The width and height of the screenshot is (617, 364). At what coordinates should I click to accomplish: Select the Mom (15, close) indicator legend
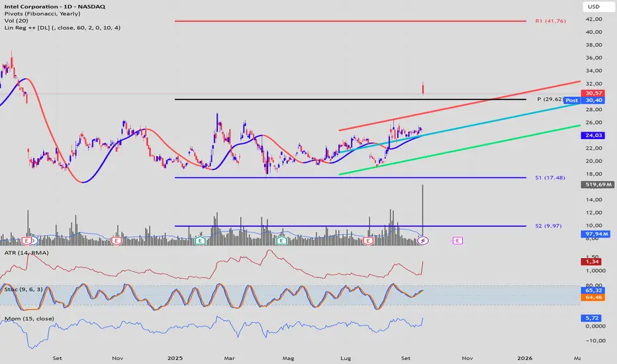pyautogui.click(x=29, y=318)
